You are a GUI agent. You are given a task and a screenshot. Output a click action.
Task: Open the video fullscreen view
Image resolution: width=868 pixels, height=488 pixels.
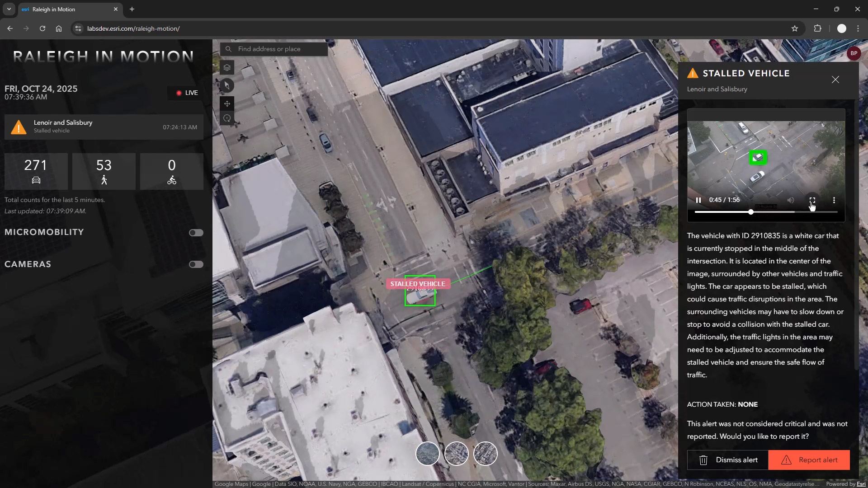(x=812, y=200)
